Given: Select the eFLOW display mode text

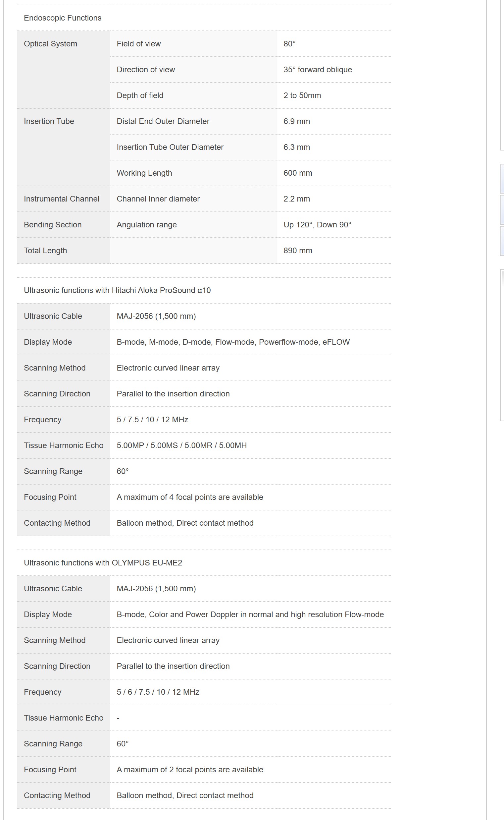Looking at the screenshot, I should pyautogui.click(x=336, y=342).
